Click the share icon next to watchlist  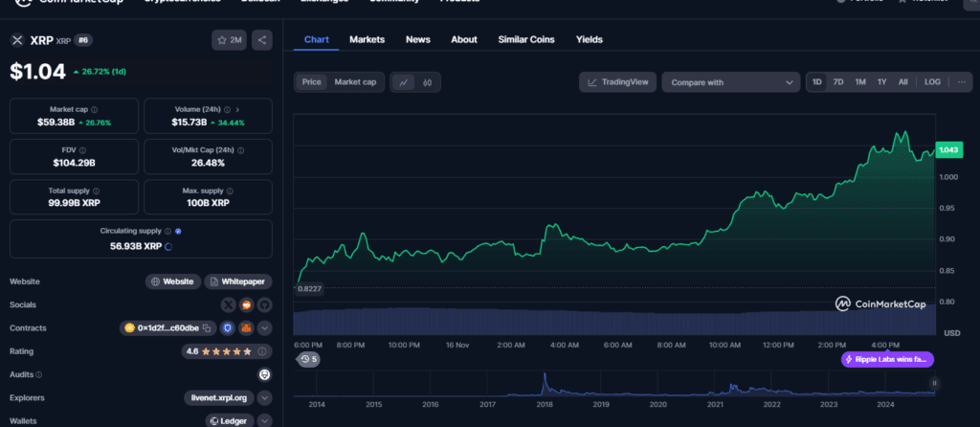(x=262, y=40)
